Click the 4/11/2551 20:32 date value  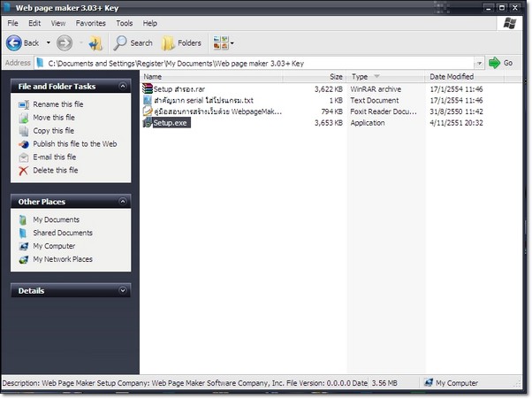(456, 123)
